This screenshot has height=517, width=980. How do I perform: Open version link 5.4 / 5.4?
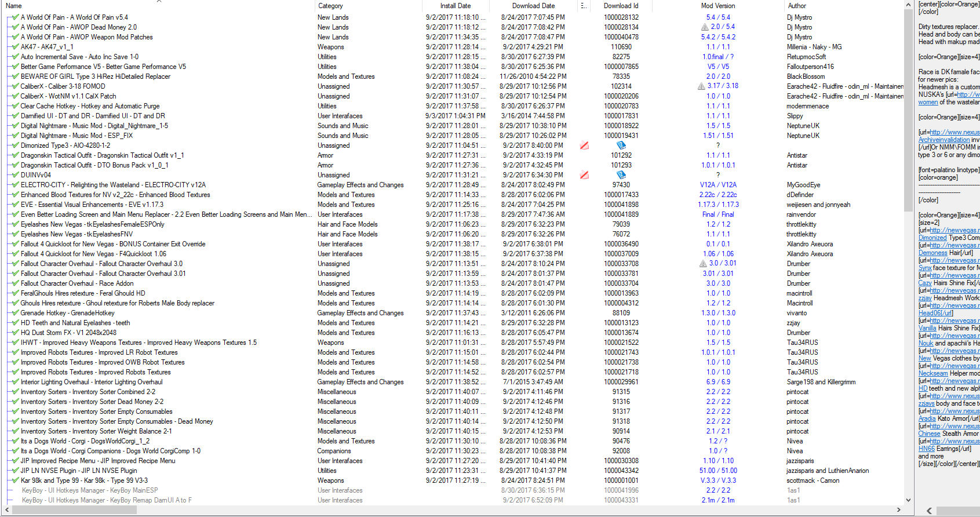point(718,17)
